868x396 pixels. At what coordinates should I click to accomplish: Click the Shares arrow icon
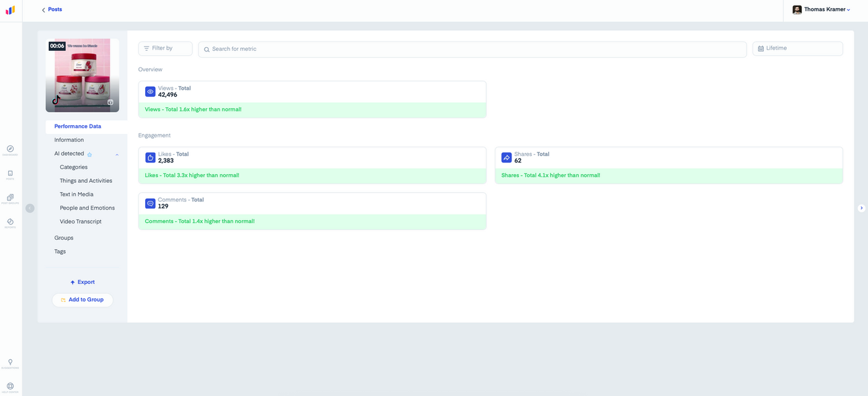507,157
